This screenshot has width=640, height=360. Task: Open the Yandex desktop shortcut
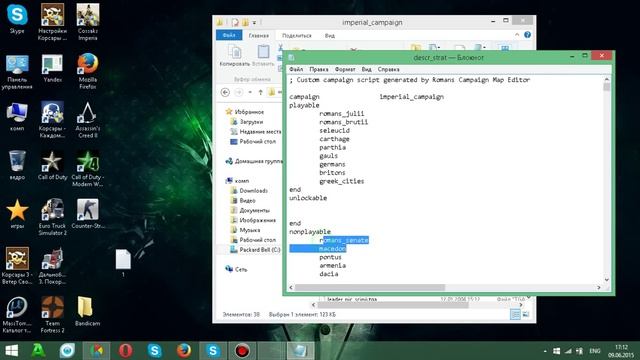click(52, 68)
